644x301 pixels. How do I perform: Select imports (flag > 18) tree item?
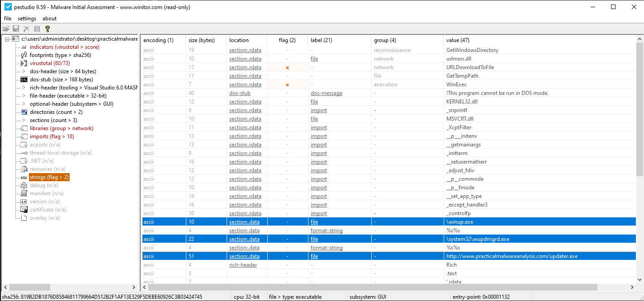52,136
